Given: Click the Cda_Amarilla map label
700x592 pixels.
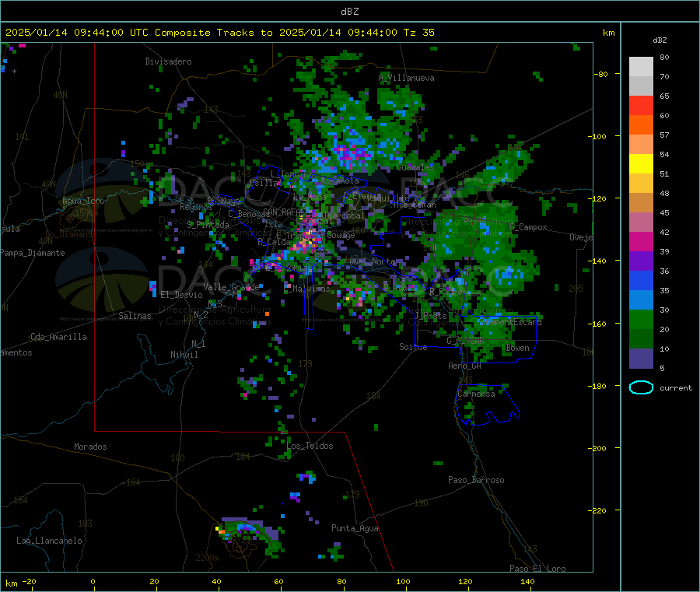Looking at the screenshot, I should click(x=58, y=337).
